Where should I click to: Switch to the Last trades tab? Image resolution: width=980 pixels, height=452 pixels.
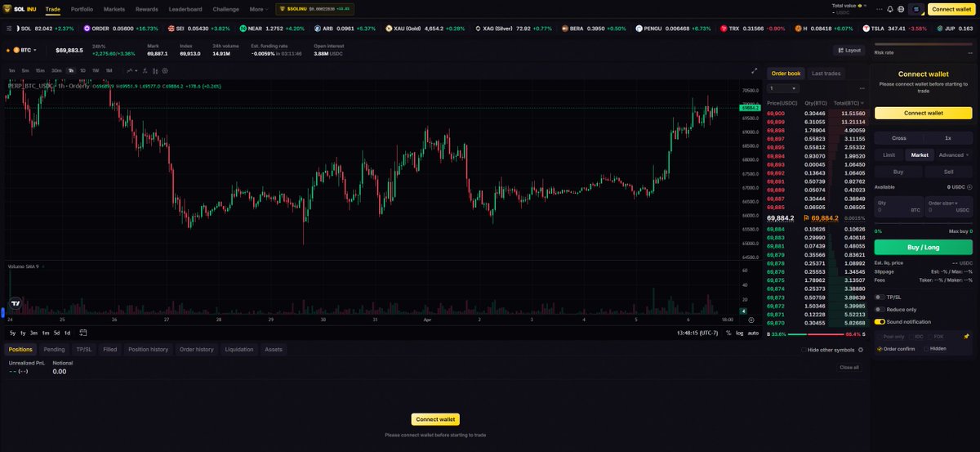(x=826, y=73)
